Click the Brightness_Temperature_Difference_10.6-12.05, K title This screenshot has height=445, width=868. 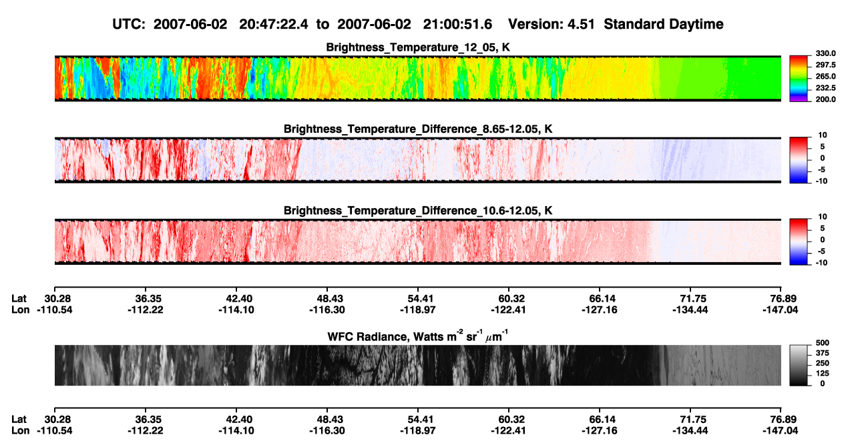(x=418, y=211)
